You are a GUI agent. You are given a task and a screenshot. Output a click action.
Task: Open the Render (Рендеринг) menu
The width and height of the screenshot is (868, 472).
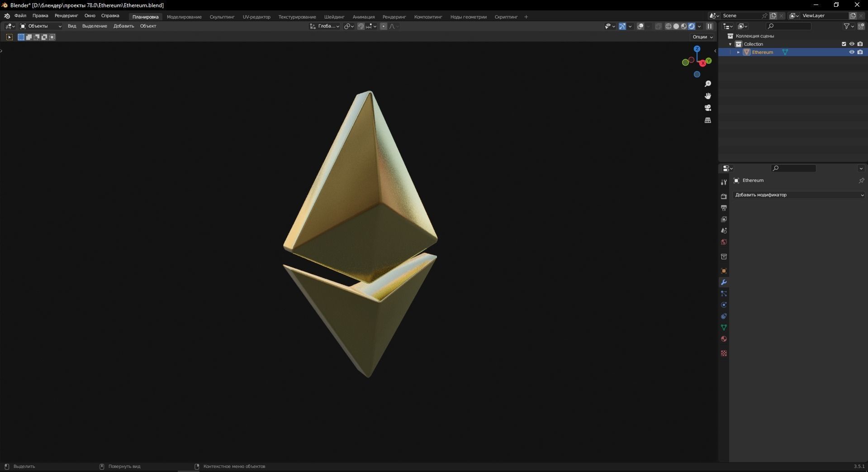point(66,16)
